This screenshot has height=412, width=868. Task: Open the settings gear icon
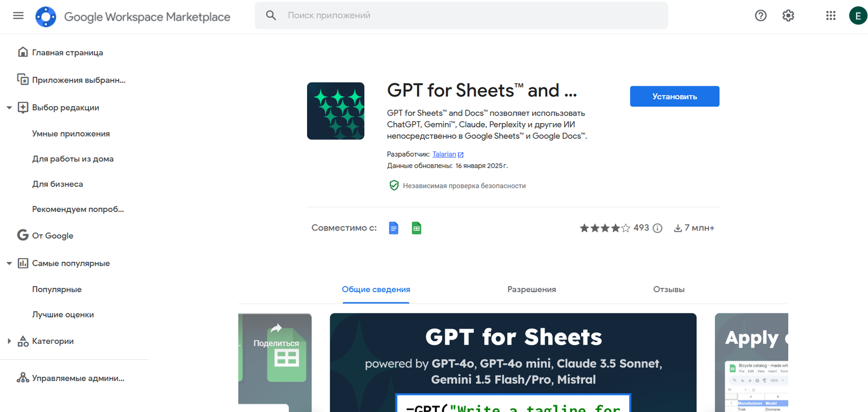[x=788, y=16]
